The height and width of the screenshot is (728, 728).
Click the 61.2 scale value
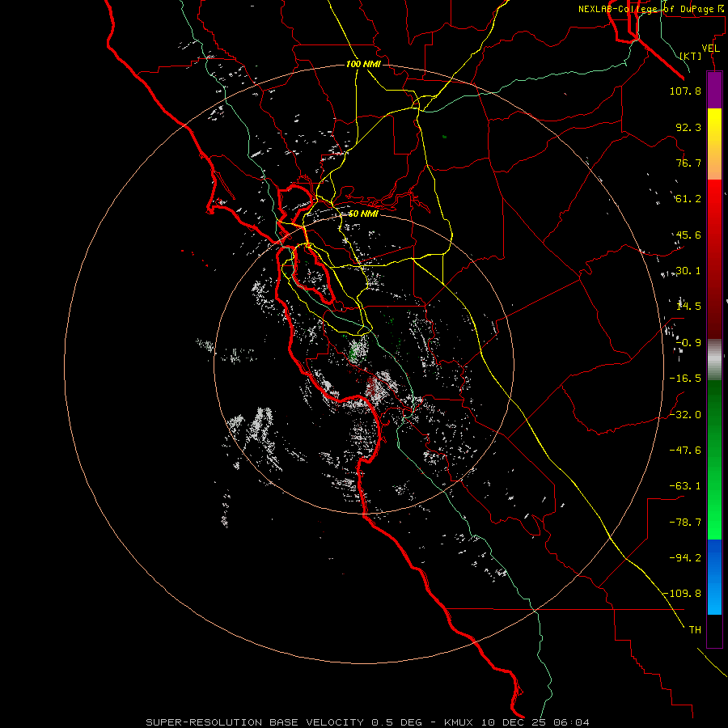coord(688,199)
